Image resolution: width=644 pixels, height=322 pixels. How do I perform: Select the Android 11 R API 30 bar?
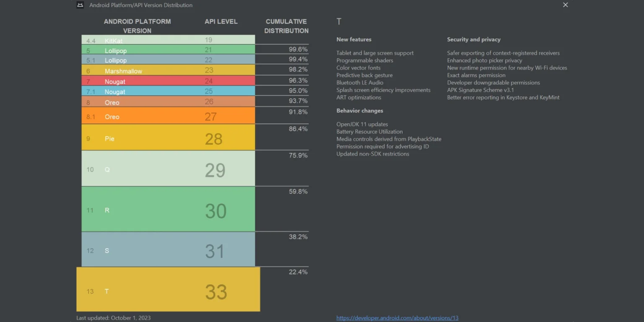pyautogui.click(x=168, y=209)
